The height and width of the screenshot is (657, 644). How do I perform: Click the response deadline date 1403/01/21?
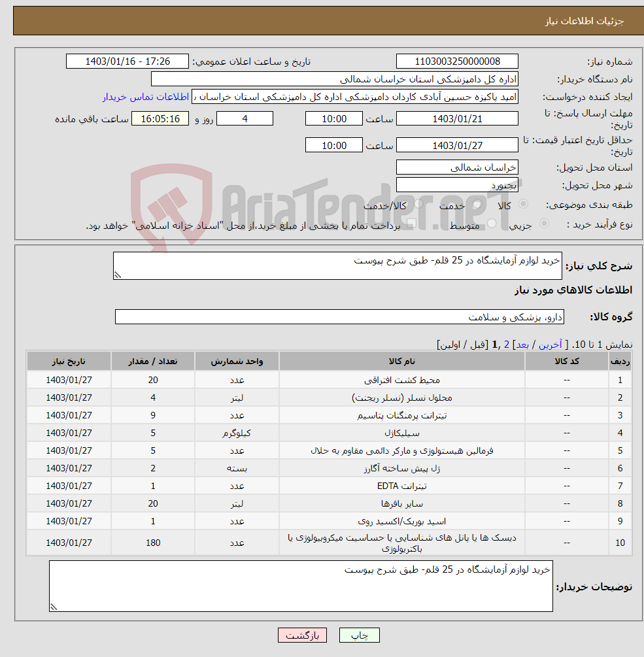tap(457, 118)
